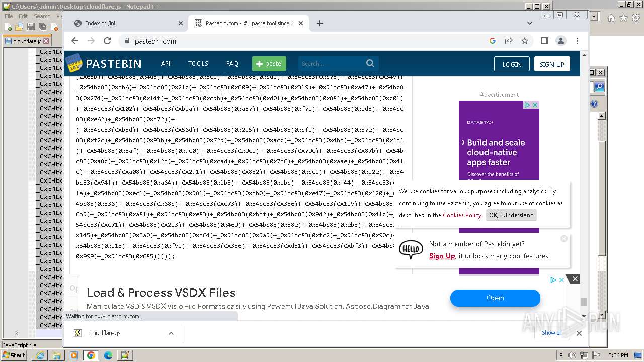
Task: Click the system clock 8:26 PM
Action: 618,355
